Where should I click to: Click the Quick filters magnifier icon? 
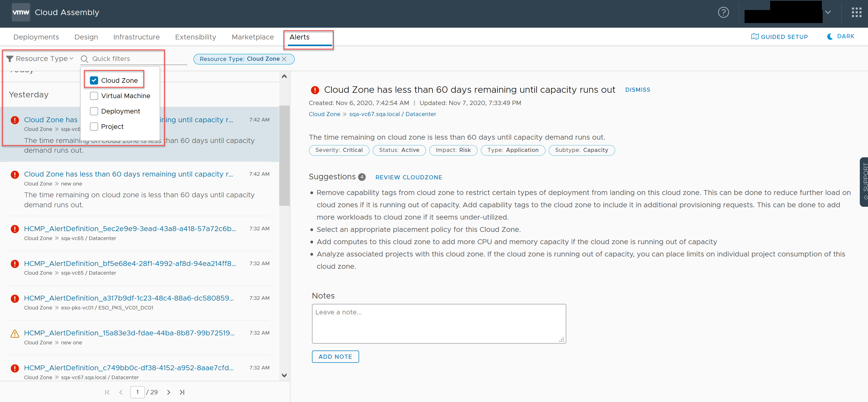(x=85, y=59)
